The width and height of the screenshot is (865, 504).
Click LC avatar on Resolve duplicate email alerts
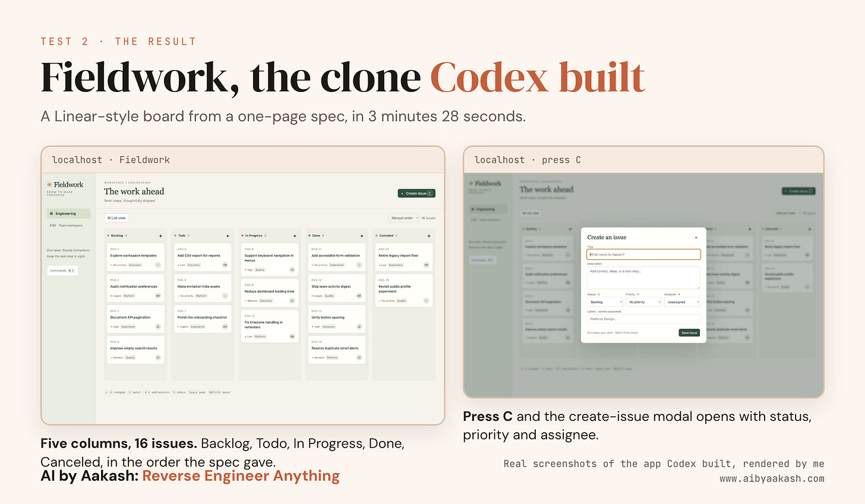[359, 357]
